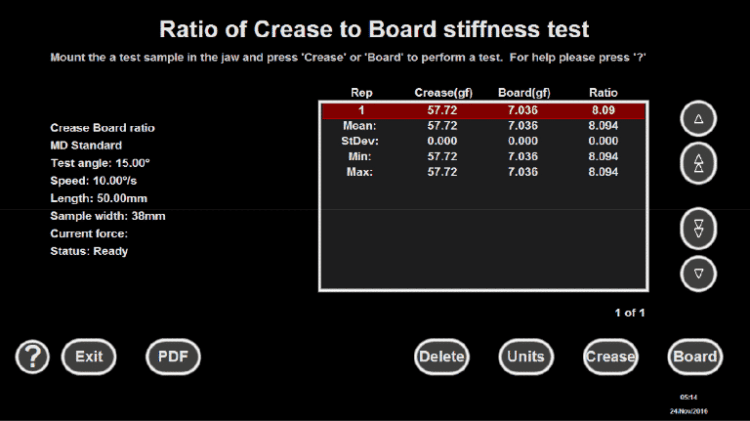This screenshot has width=750, height=421.
Task: Delete the selected test result
Action: 442,356
